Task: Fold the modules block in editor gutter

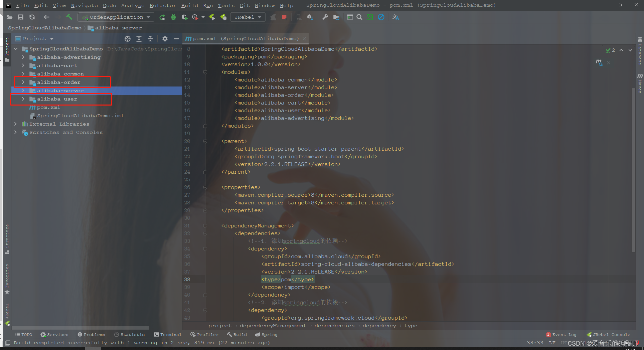Action: (x=205, y=72)
